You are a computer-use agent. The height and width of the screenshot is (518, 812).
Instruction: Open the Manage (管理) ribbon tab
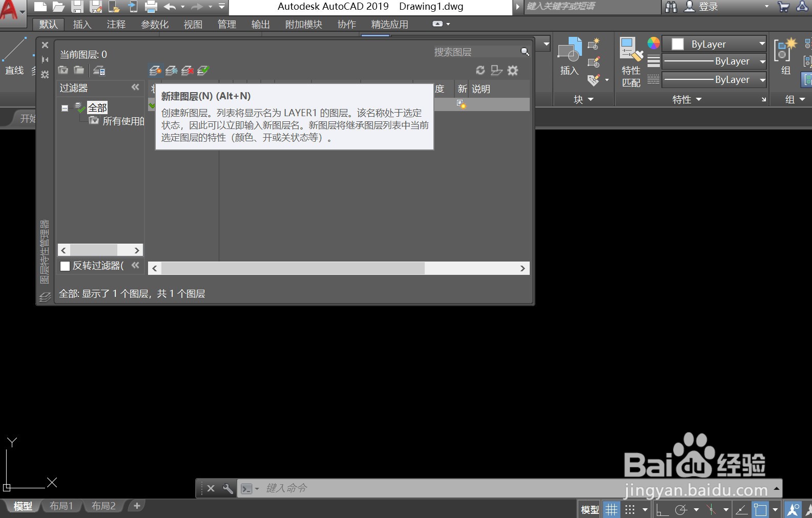227,25
